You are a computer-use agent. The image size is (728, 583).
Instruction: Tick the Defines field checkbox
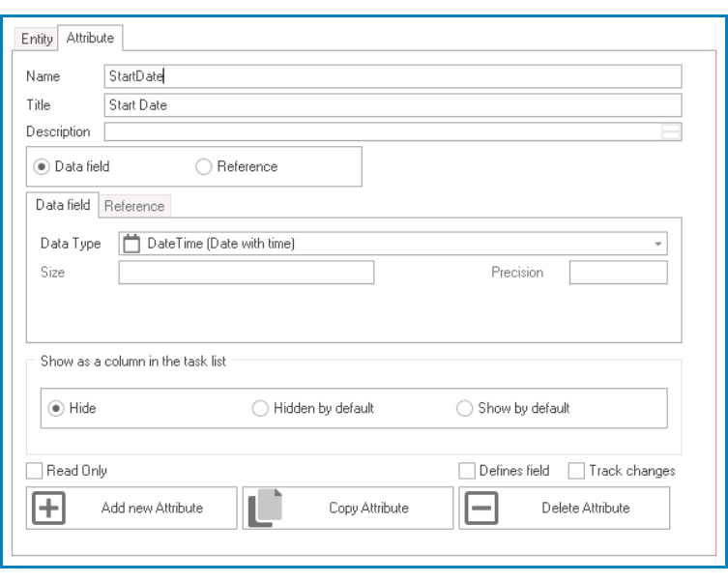point(467,470)
